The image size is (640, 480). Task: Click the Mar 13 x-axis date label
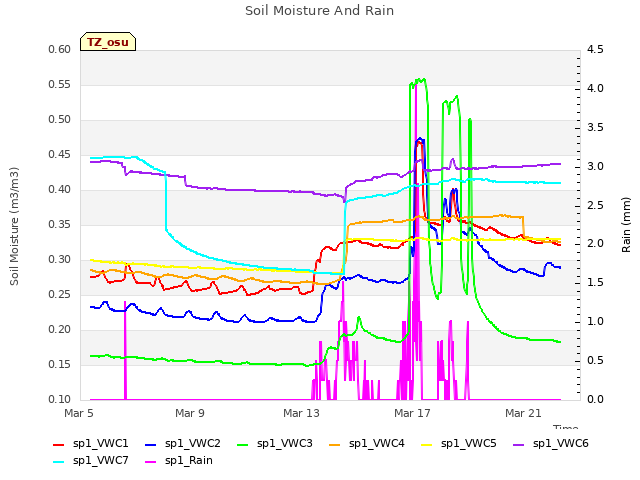tap(301, 413)
